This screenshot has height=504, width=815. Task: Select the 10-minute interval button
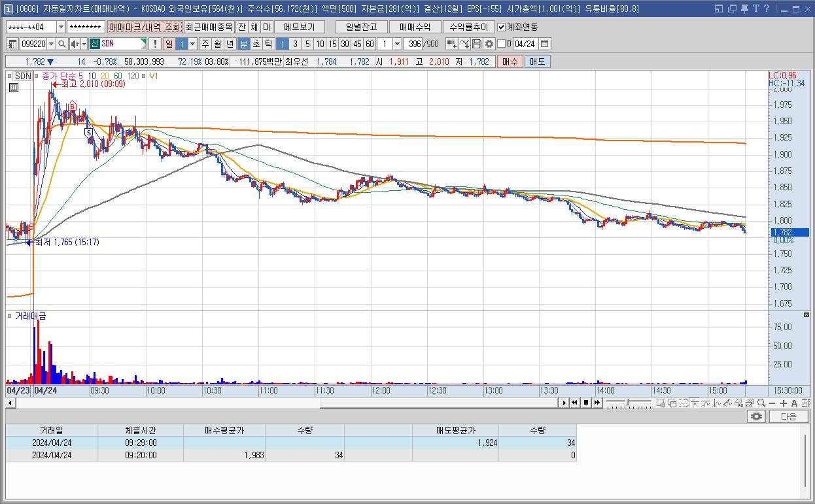(320, 44)
